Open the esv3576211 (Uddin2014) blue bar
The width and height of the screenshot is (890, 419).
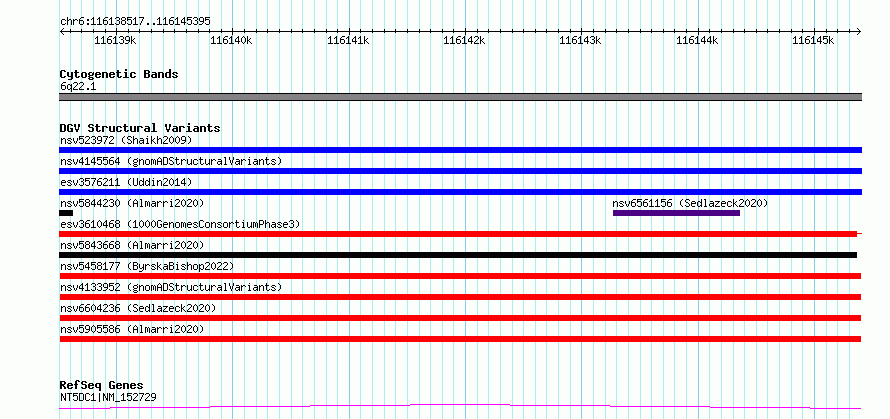(x=460, y=192)
